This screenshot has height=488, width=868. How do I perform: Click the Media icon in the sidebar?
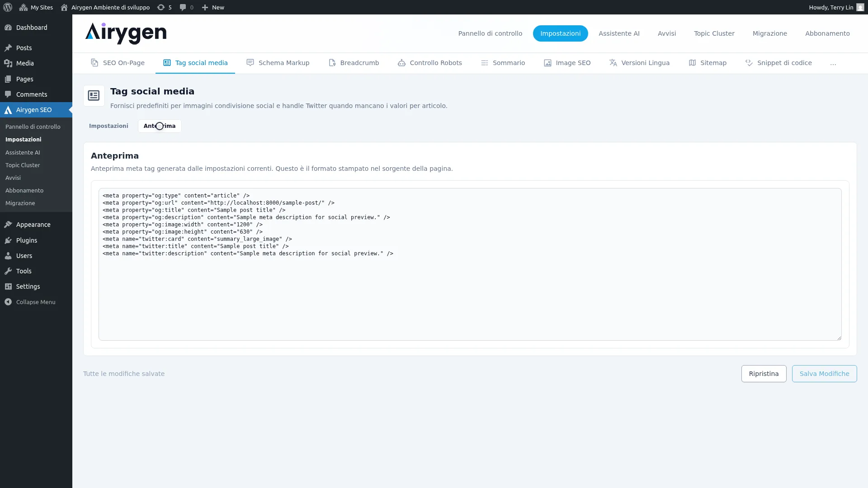click(8, 63)
